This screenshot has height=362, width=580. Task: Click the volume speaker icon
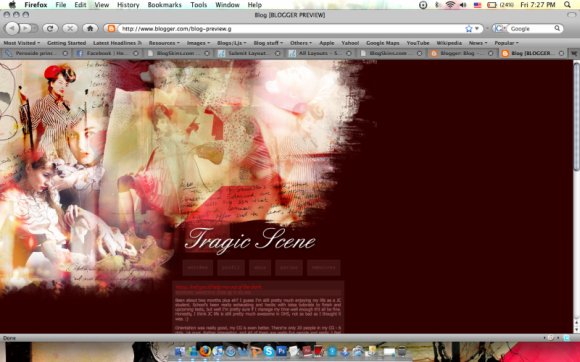[463, 5]
